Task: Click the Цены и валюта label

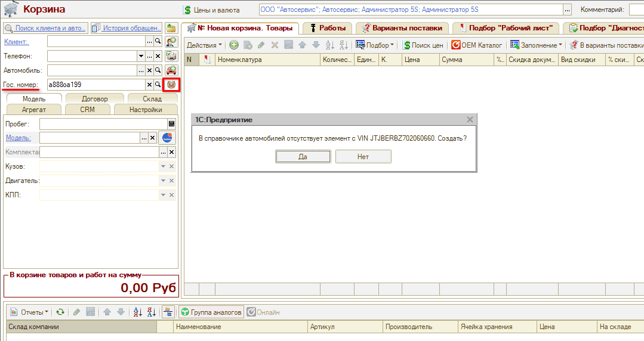Action: pos(217,10)
